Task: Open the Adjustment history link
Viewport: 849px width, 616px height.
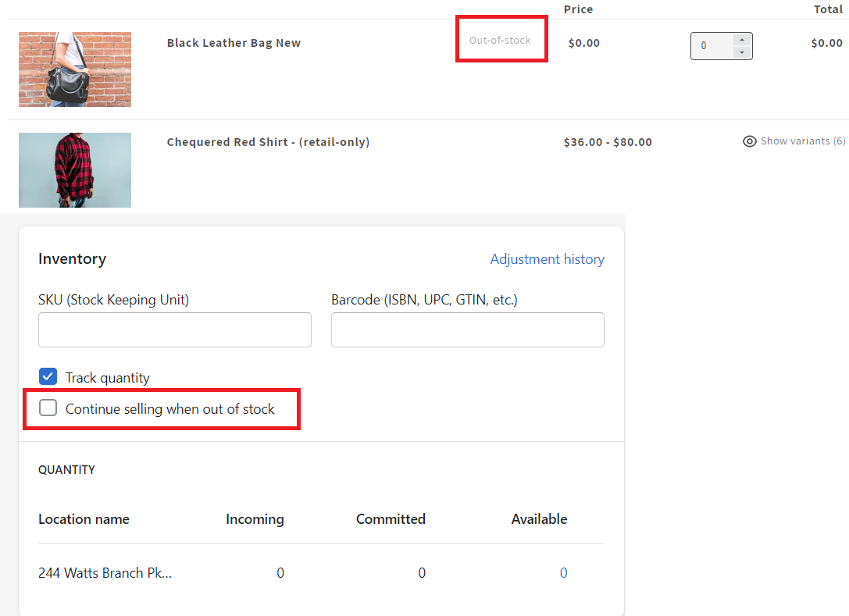Action: click(547, 259)
